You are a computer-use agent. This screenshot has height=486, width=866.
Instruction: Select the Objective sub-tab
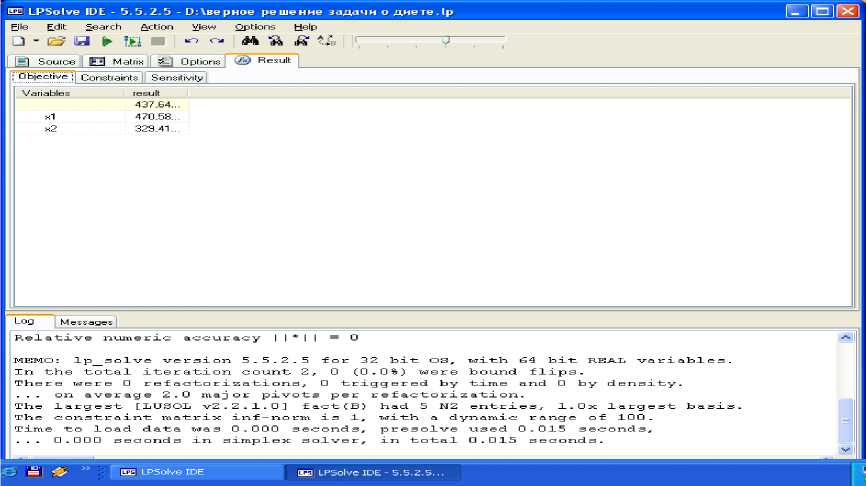[x=43, y=77]
